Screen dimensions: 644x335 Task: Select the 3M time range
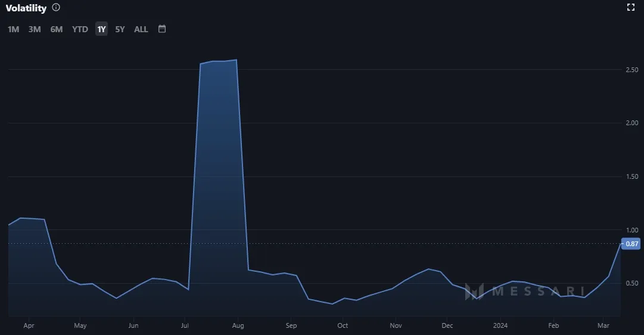[x=35, y=29]
